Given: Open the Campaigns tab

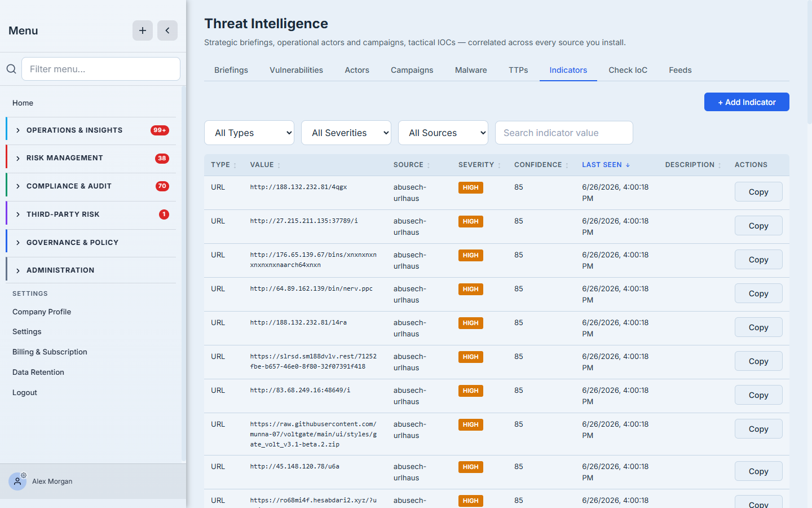Looking at the screenshot, I should point(412,70).
